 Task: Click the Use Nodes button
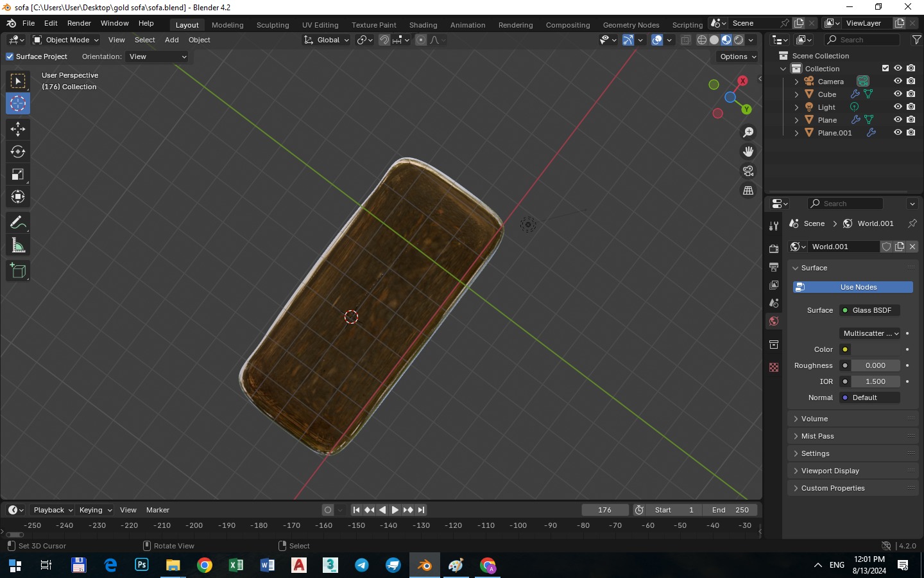(x=853, y=287)
